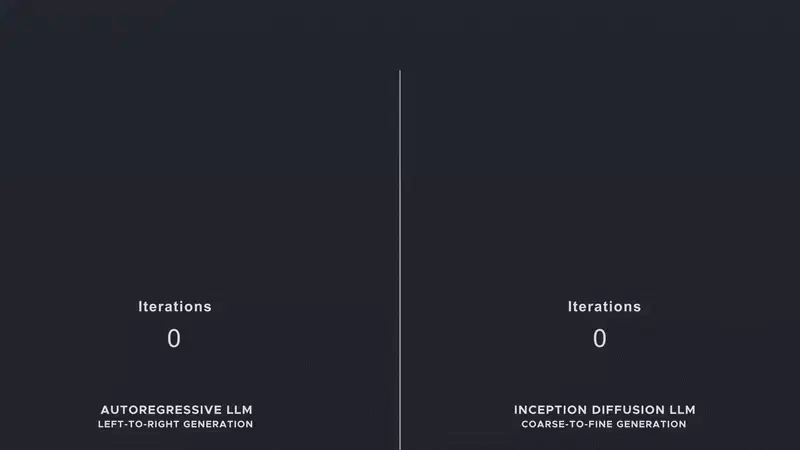Viewport: 800px width, 450px height.
Task: Click the empty autoregressive output area
Action: pyautogui.click(x=200, y=170)
